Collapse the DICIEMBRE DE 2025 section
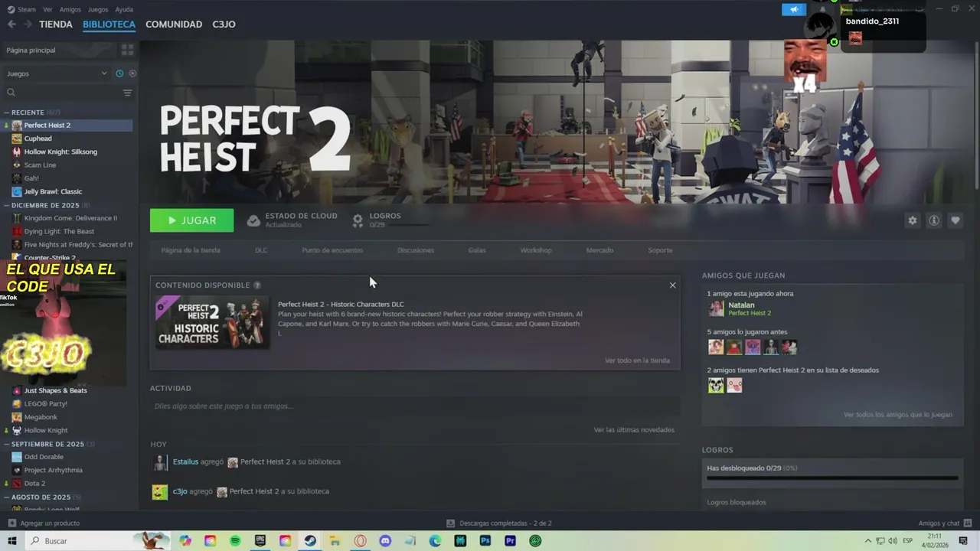980x551 pixels. click(x=6, y=205)
